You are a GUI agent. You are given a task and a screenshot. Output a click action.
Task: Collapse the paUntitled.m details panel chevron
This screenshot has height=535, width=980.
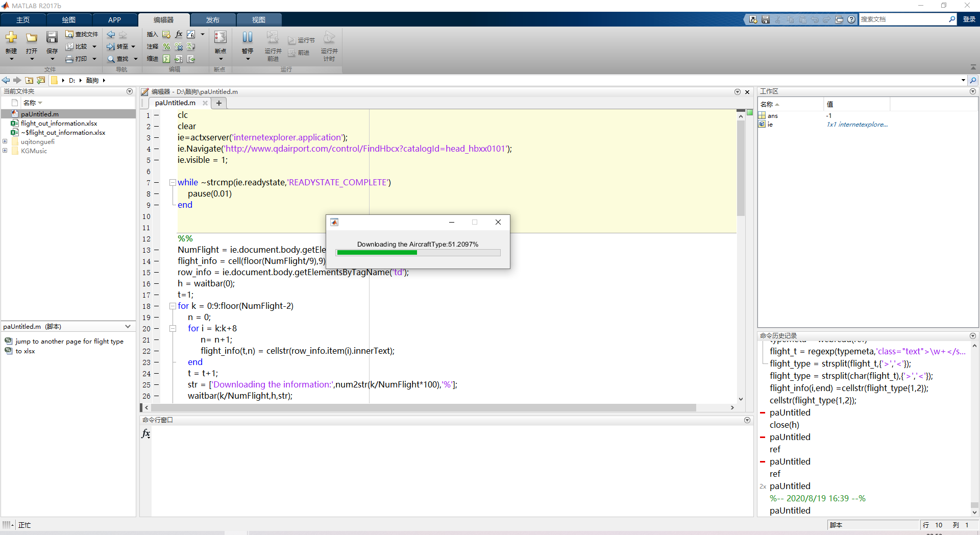click(x=128, y=326)
